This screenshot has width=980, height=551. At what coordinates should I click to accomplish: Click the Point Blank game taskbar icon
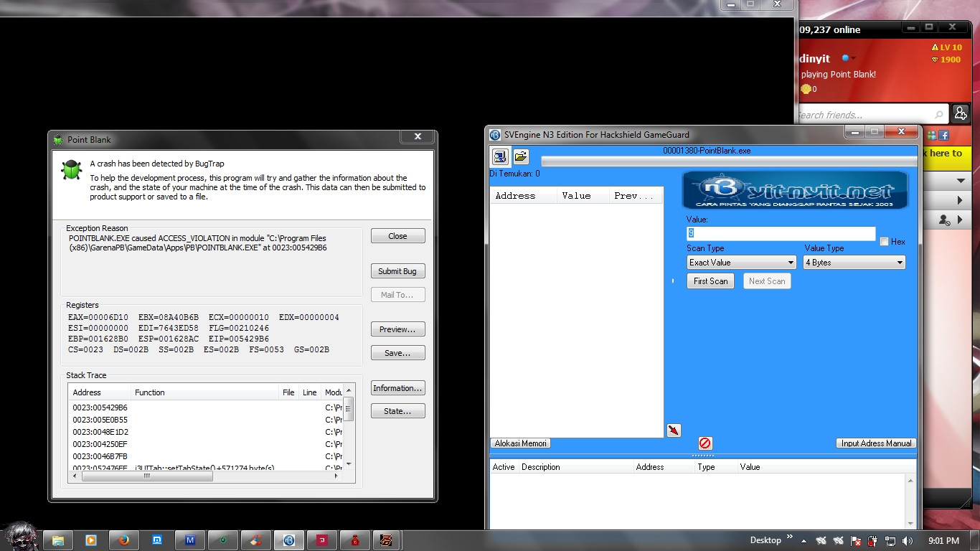coord(387,540)
